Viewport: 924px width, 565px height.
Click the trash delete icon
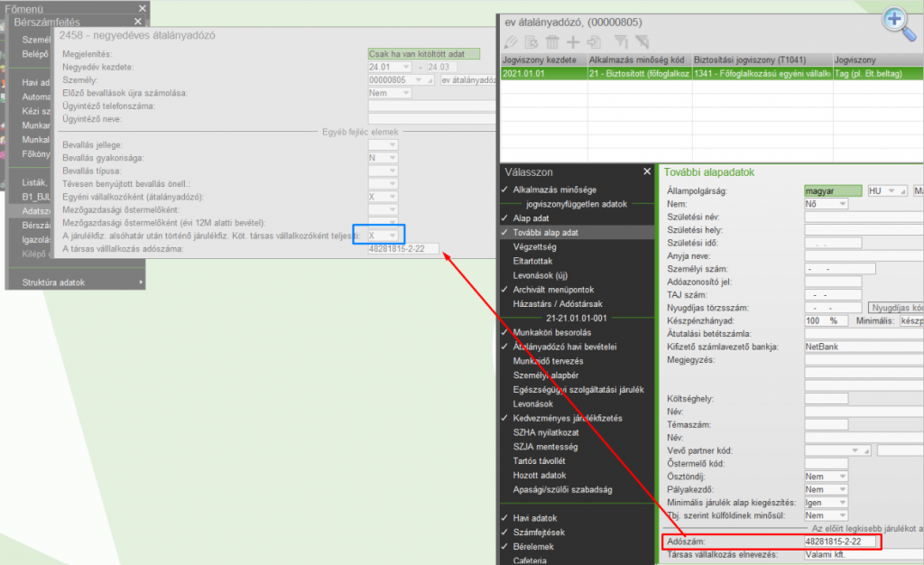[x=551, y=42]
